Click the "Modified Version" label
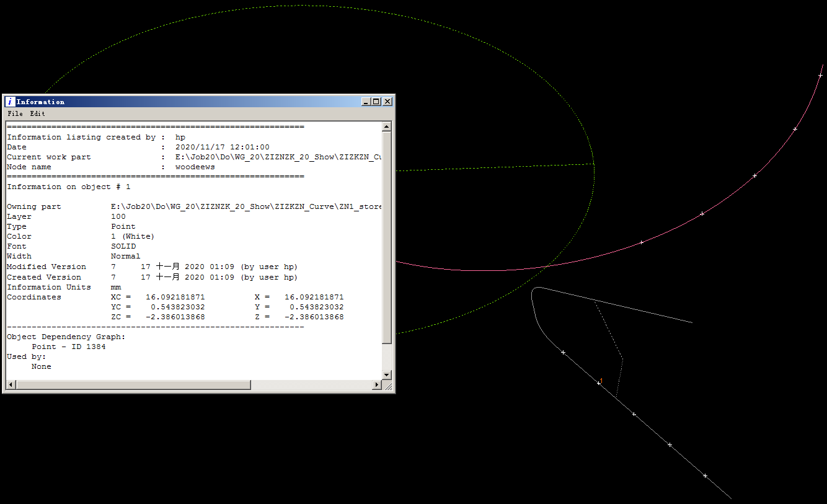Screen dimensions: 827x504 pos(46,267)
